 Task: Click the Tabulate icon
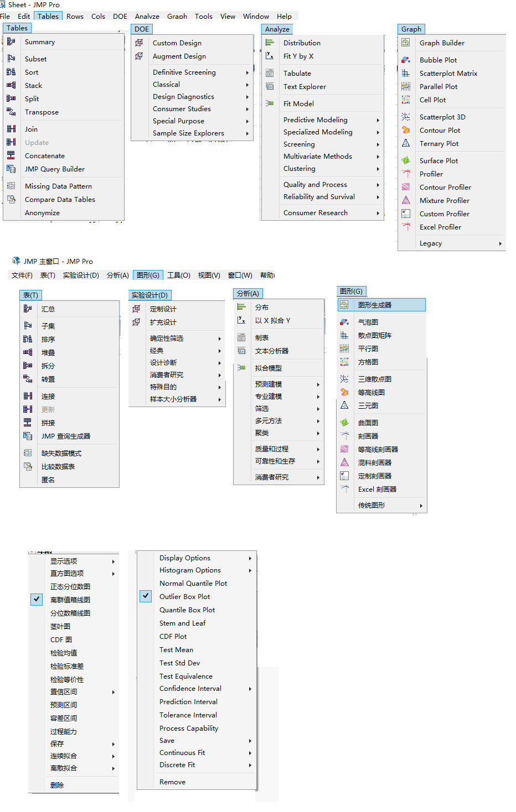(270, 73)
